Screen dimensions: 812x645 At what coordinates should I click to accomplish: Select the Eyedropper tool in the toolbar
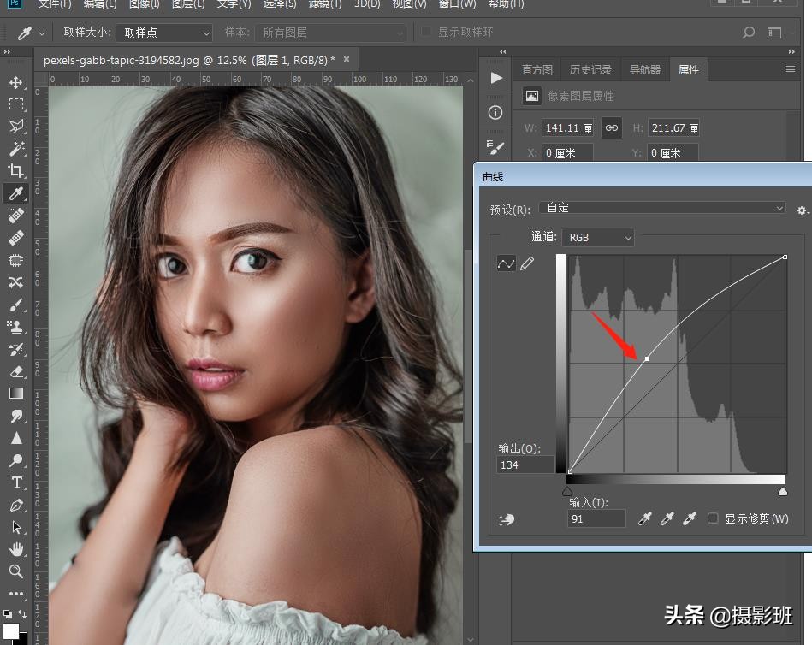(16, 193)
